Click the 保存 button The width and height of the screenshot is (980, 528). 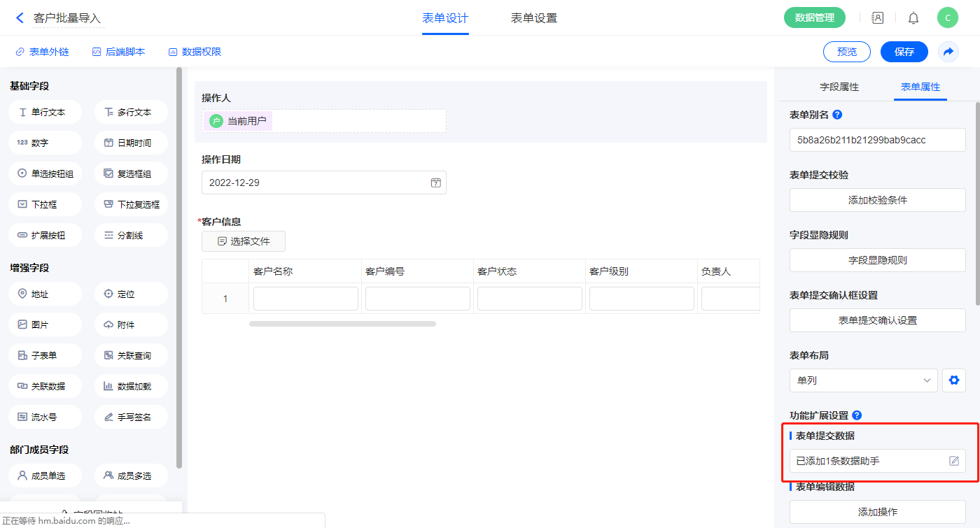tap(904, 52)
